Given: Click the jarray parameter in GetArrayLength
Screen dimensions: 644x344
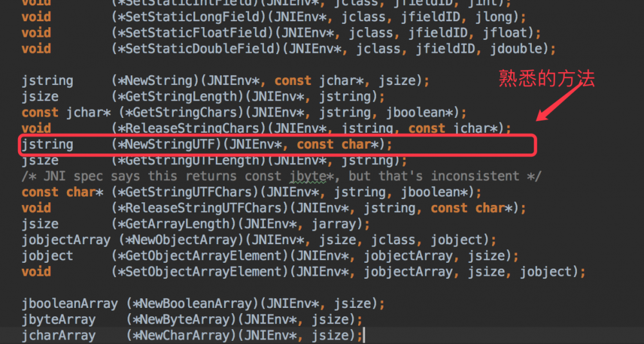Looking at the screenshot, I should click(334, 224).
